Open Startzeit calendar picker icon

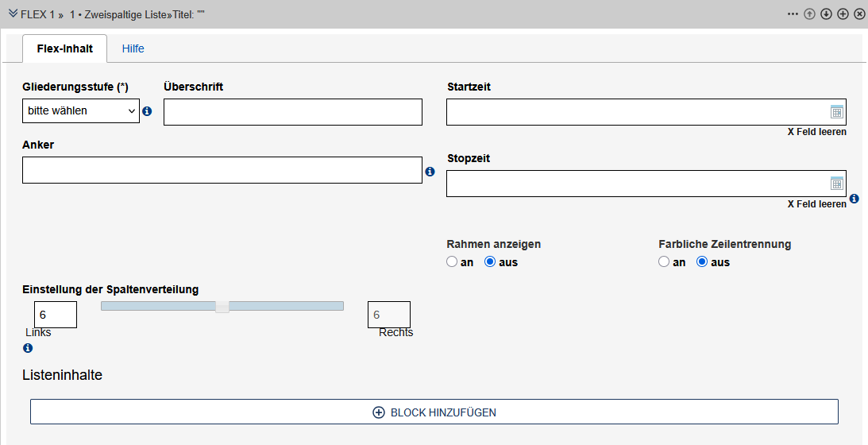[x=836, y=112]
